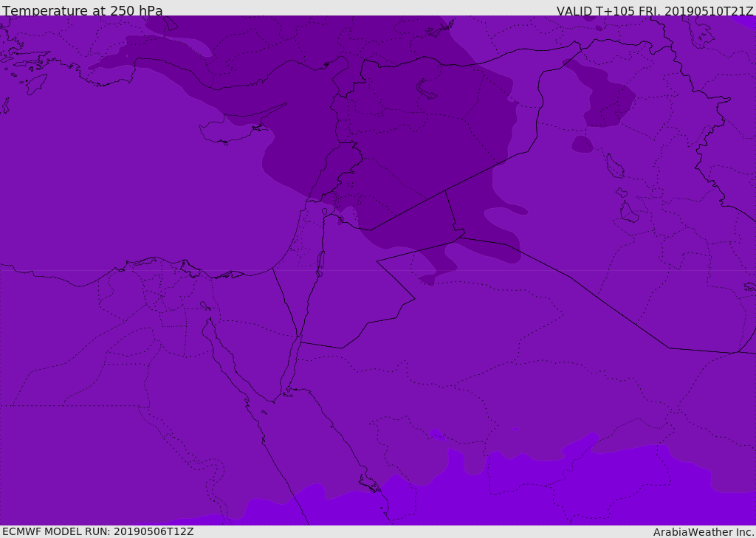Click the ECMWF MODEL RUN timestamp text
This screenshot has width=756, height=538.
point(98,532)
